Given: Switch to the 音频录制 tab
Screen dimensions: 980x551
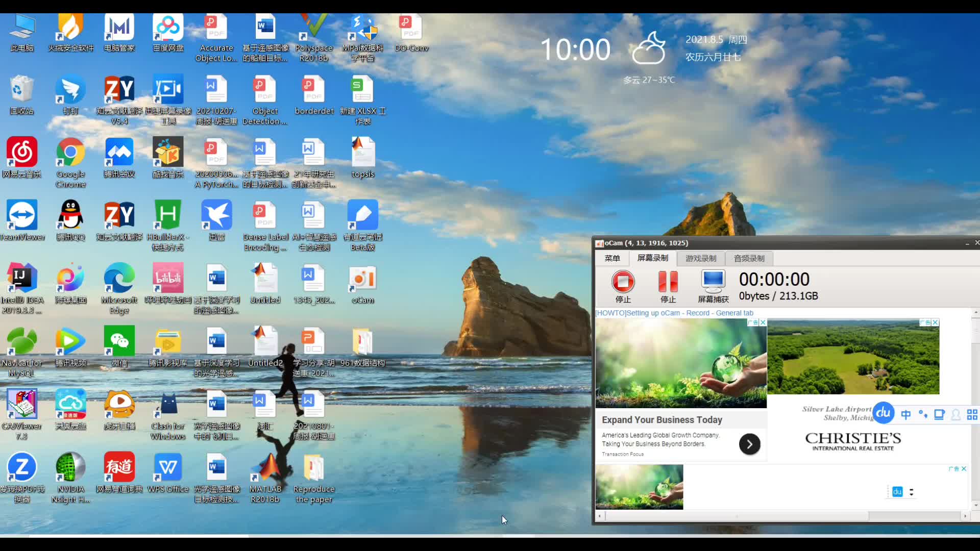Looking at the screenshot, I should tap(749, 259).
